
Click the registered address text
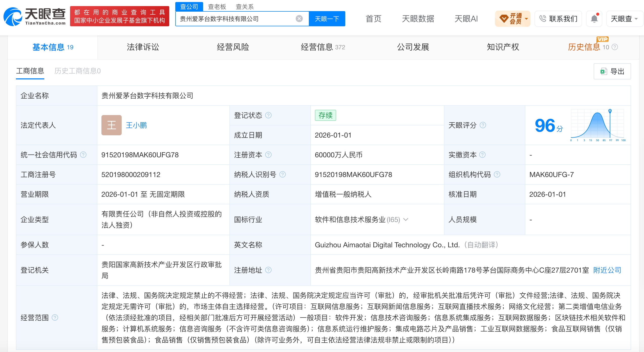click(452, 270)
